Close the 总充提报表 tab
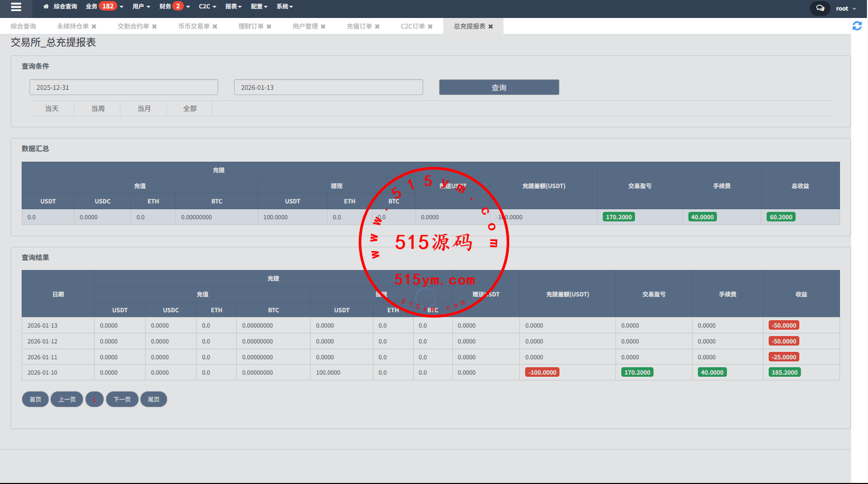Viewport: 868px width, 484px height. 491,26
